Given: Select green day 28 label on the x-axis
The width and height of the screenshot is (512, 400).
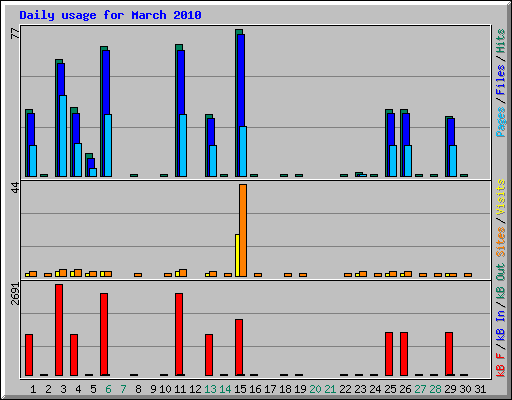Looking at the screenshot, I should [435, 389].
